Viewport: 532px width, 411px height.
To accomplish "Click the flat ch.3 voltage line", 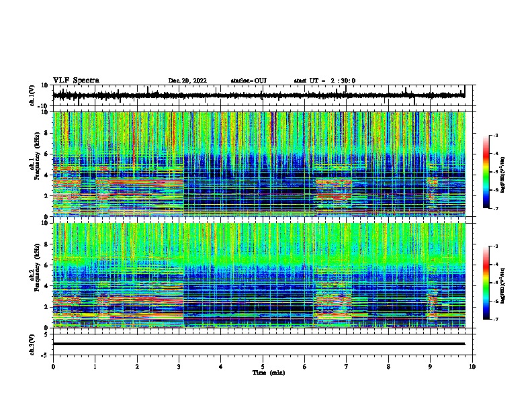I will tap(259, 344).
